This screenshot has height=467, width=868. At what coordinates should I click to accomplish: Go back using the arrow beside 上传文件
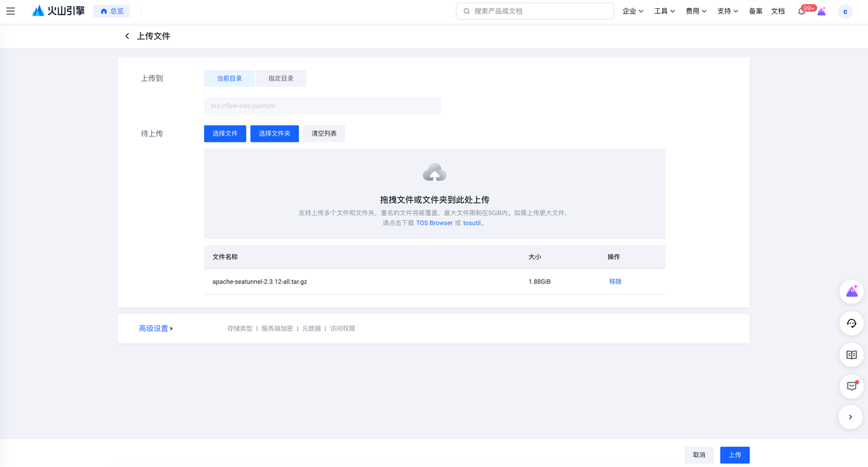click(127, 36)
